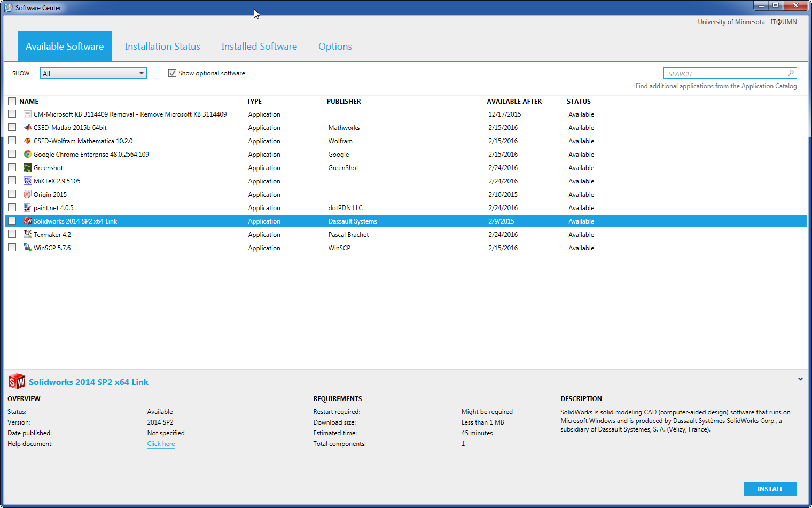Open the Click here help document link
The width and height of the screenshot is (812, 508).
coord(161,444)
